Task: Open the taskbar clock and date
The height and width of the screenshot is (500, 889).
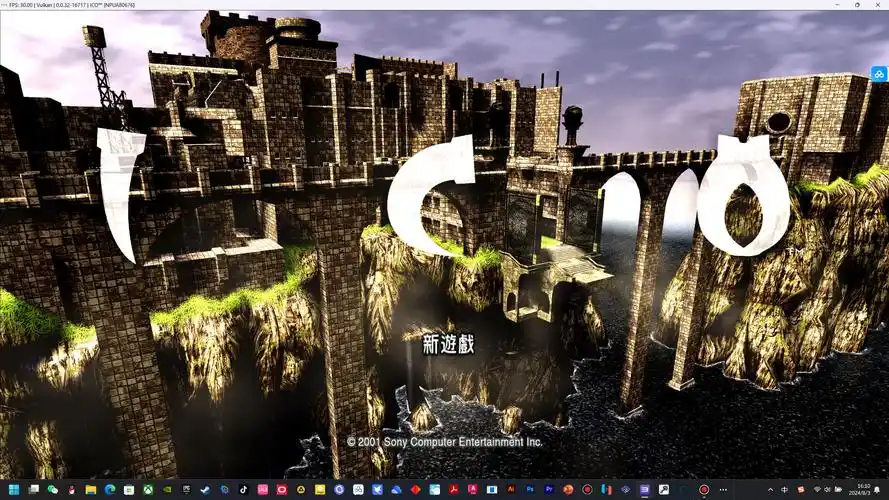Action: (x=862, y=489)
